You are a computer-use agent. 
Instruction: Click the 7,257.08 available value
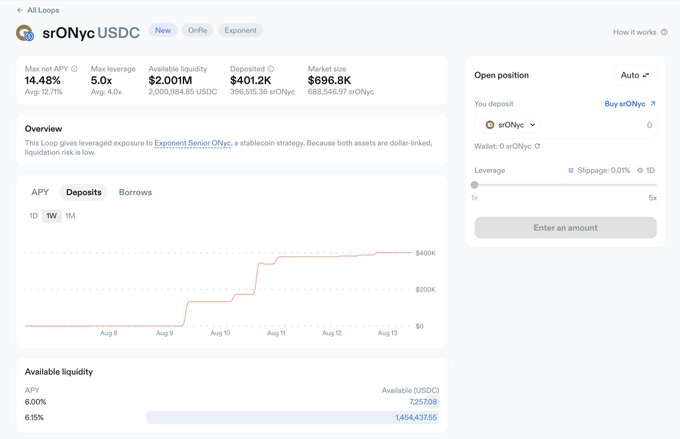click(423, 402)
